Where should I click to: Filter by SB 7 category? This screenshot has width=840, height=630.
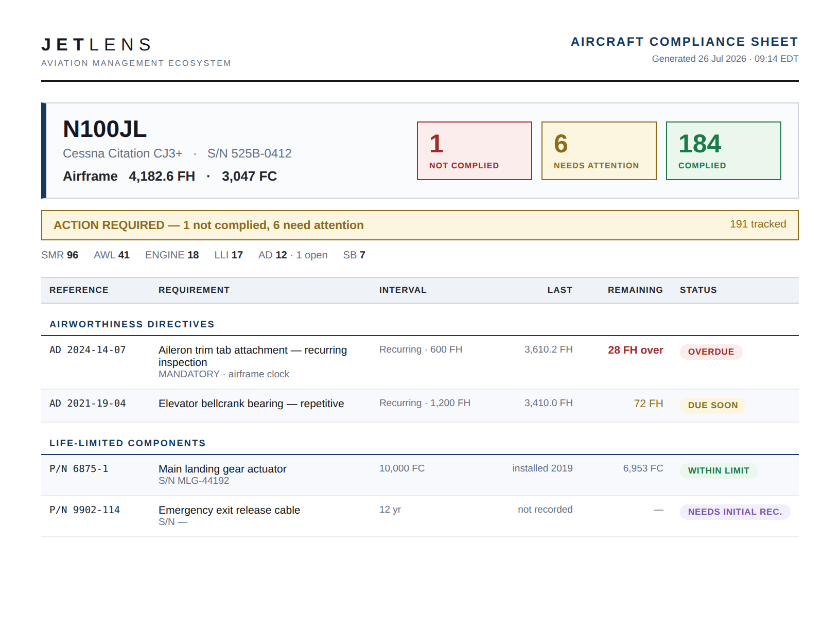click(354, 255)
